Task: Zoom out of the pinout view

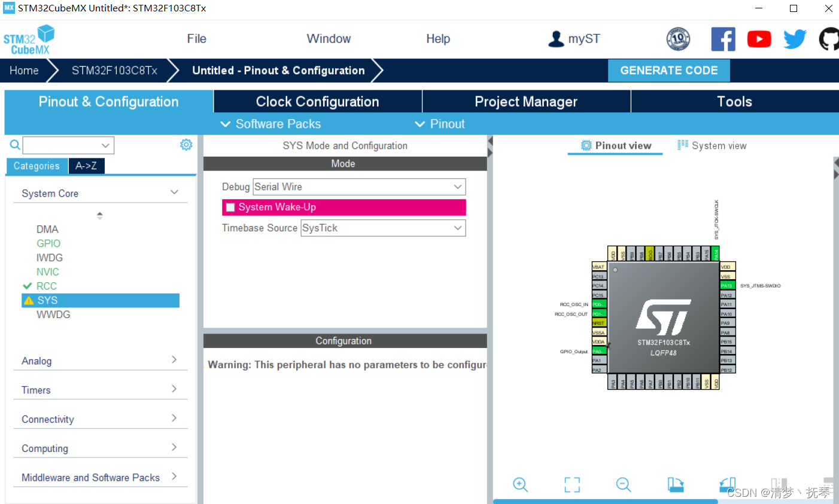Action: click(x=624, y=484)
